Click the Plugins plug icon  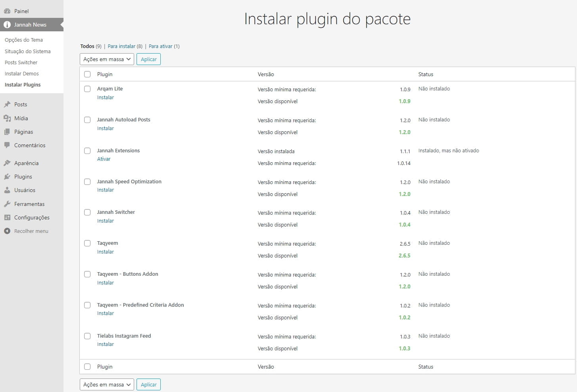click(7, 177)
